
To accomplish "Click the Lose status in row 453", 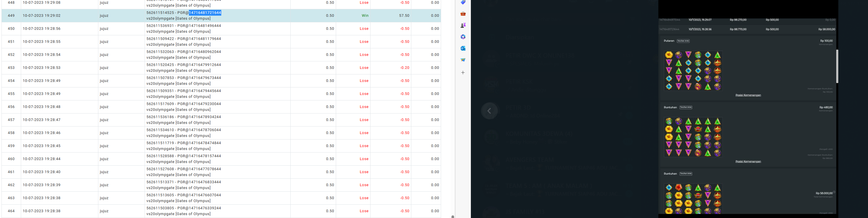I will [364, 68].
